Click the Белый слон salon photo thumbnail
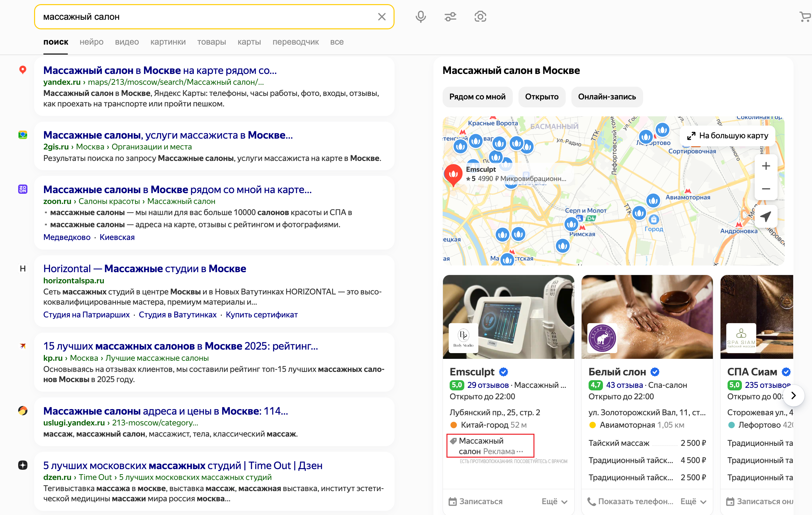The width and height of the screenshot is (812, 515). click(647, 316)
